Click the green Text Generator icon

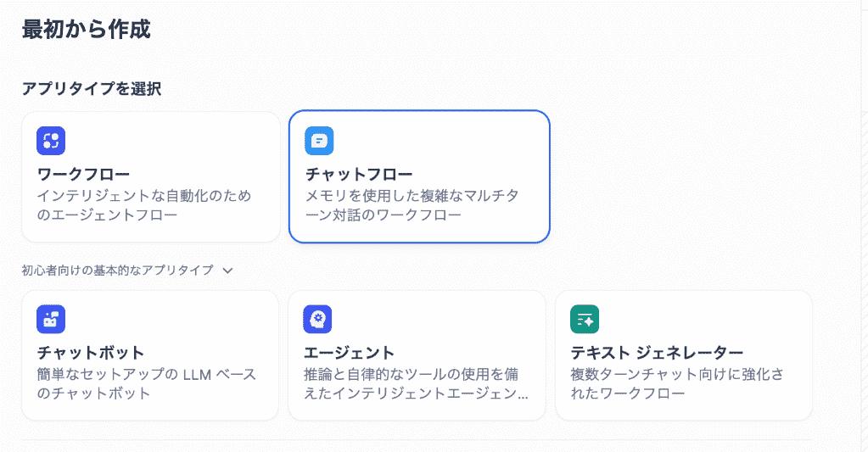pos(585,319)
